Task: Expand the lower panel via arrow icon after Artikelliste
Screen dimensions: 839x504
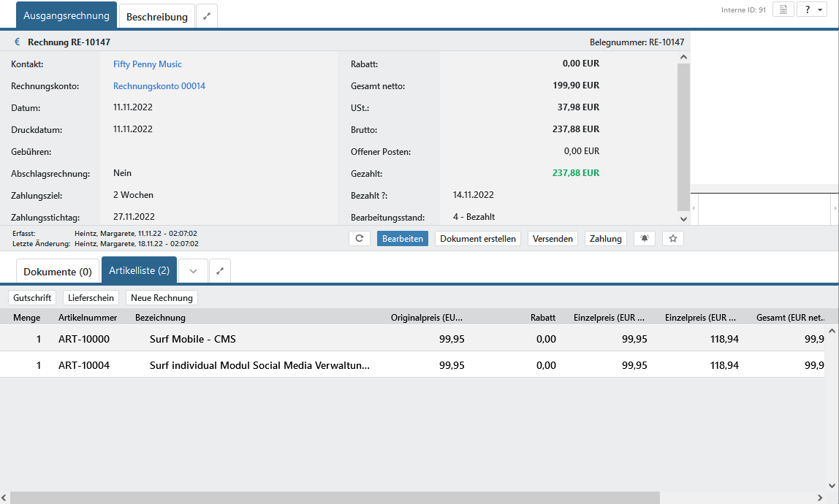Action: pyautogui.click(x=219, y=271)
